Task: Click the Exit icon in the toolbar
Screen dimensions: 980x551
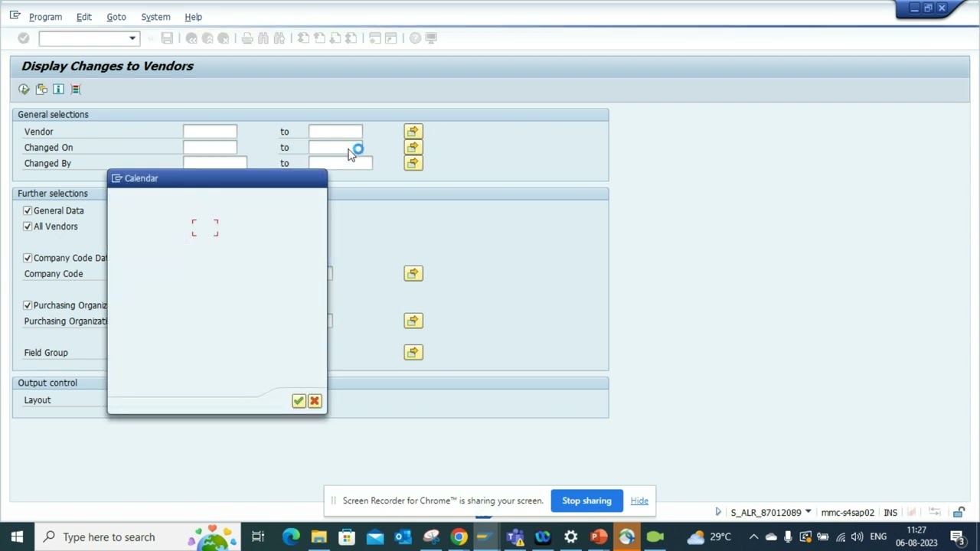Action: point(207,38)
